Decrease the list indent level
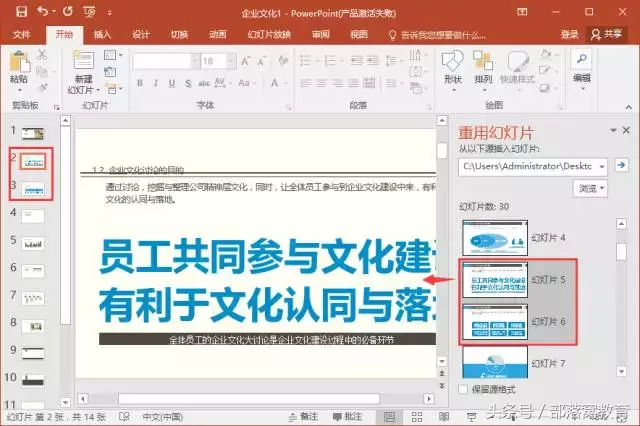Viewport: 640px width, 426px height. 357,61
